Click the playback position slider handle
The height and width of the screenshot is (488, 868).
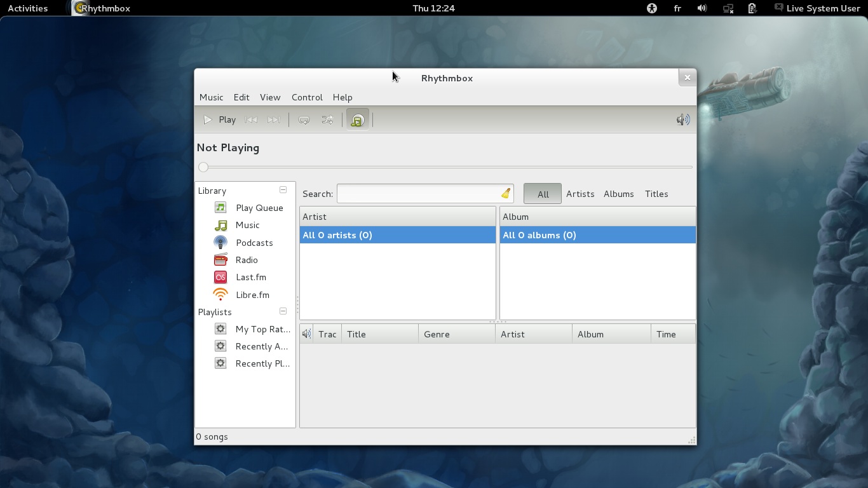203,167
